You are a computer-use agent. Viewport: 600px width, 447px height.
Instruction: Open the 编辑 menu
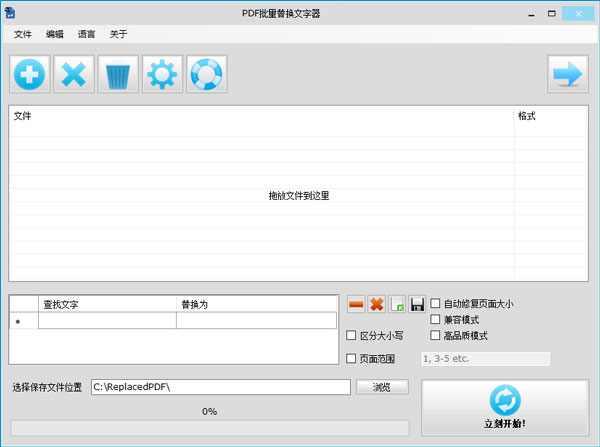(55, 34)
